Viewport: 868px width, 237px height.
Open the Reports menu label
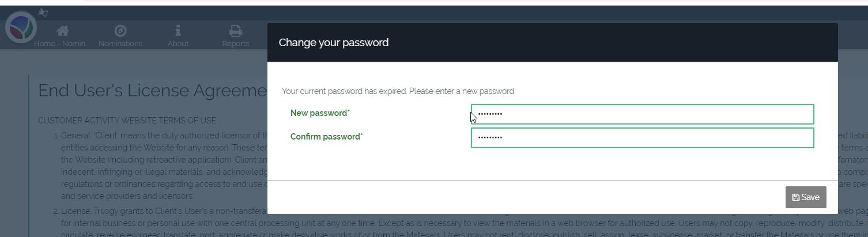(x=236, y=44)
